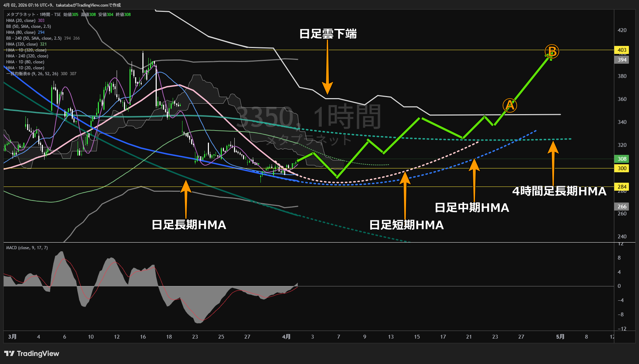Click the green 308 current price axis label
This screenshot has height=364, width=639.
click(622, 159)
